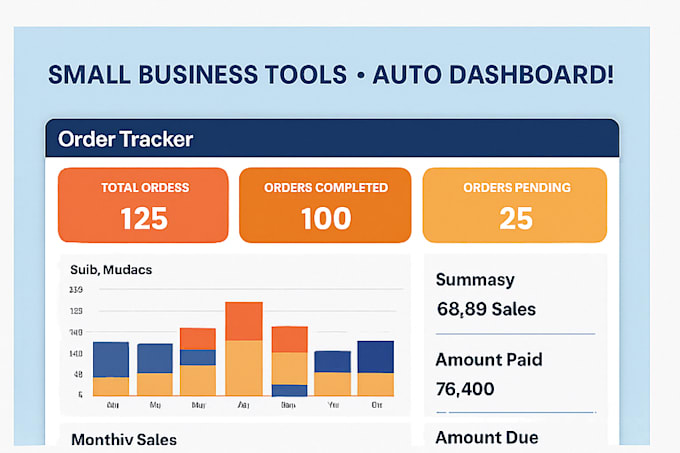
Task: Click the 'Amount Paid' label
Action: pos(489,359)
